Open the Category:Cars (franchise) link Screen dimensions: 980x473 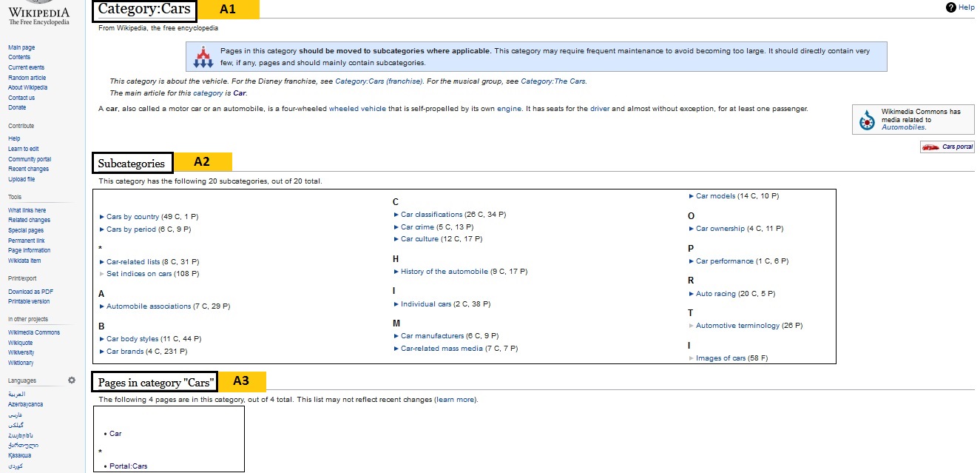click(x=379, y=81)
